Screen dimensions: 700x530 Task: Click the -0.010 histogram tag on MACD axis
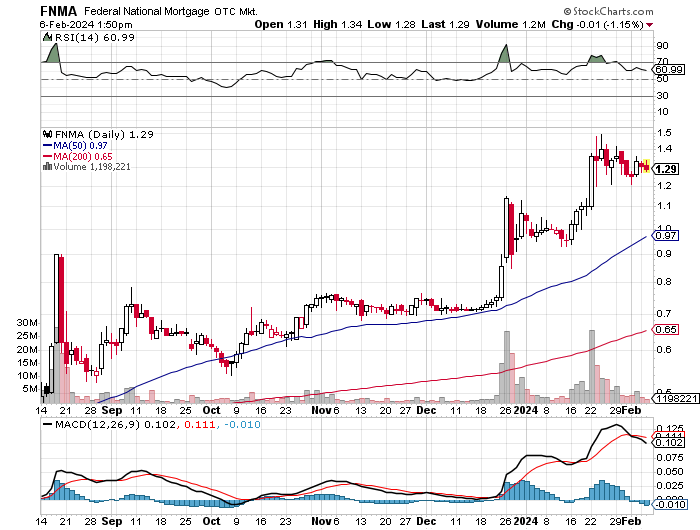pyautogui.click(x=669, y=505)
